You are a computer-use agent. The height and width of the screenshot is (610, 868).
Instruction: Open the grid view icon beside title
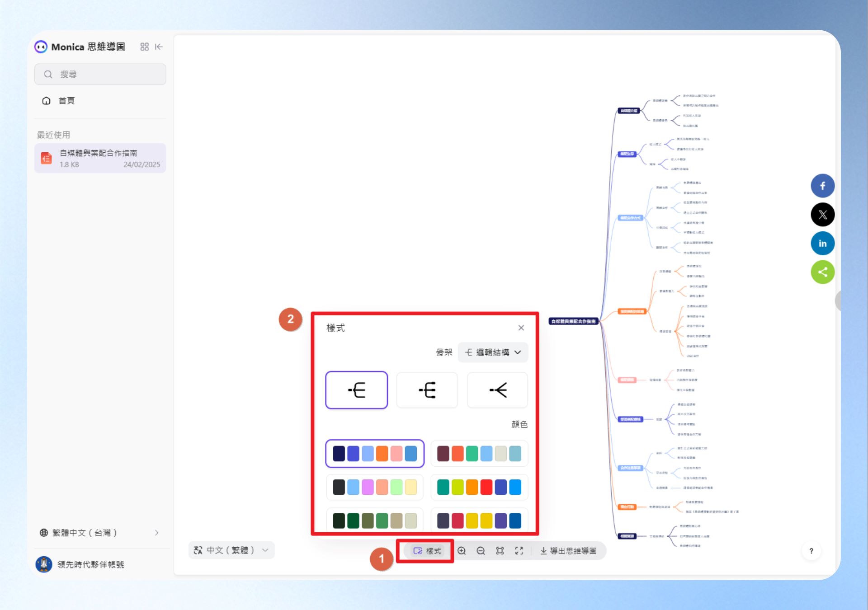point(144,47)
